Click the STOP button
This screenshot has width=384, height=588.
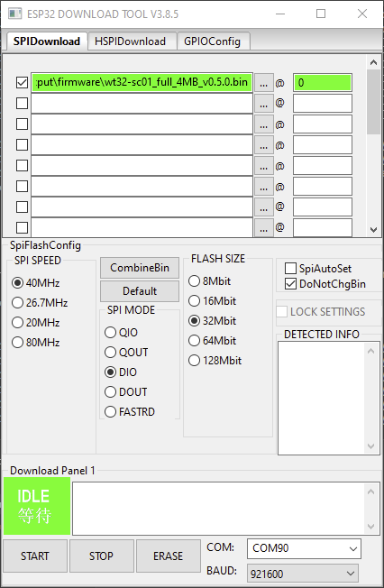click(101, 556)
